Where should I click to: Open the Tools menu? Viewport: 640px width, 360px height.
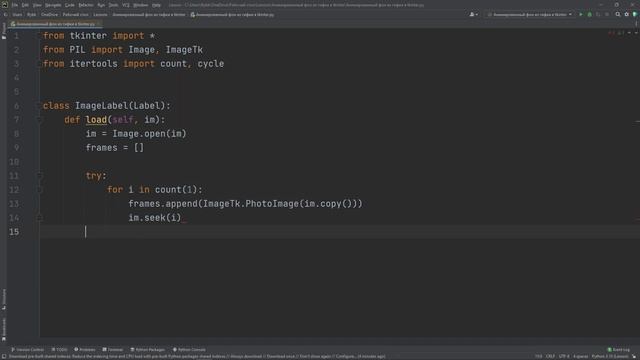tap(113, 5)
